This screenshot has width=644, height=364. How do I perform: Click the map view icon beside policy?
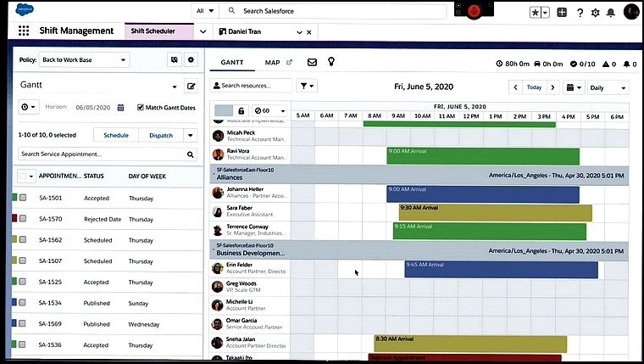click(x=175, y=59)
